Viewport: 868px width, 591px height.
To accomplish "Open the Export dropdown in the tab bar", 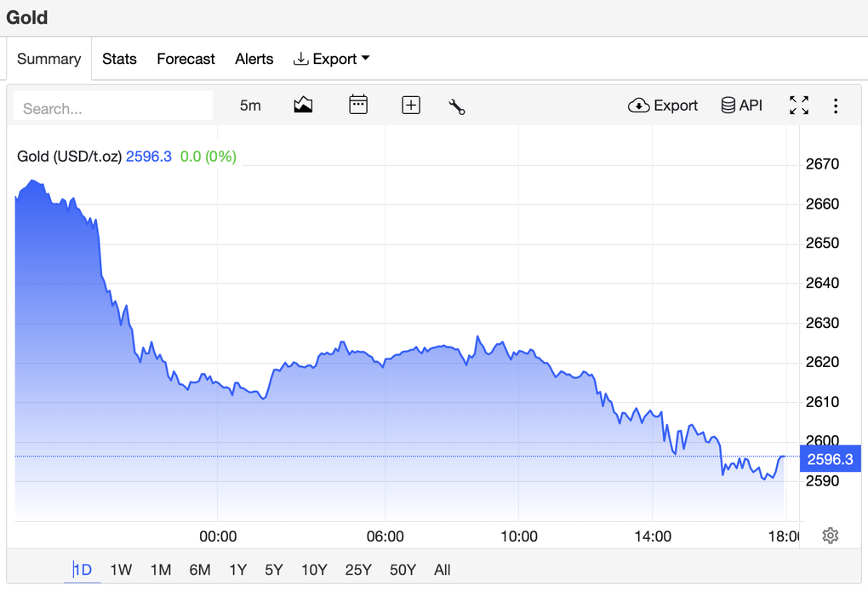I will point(331,59).
